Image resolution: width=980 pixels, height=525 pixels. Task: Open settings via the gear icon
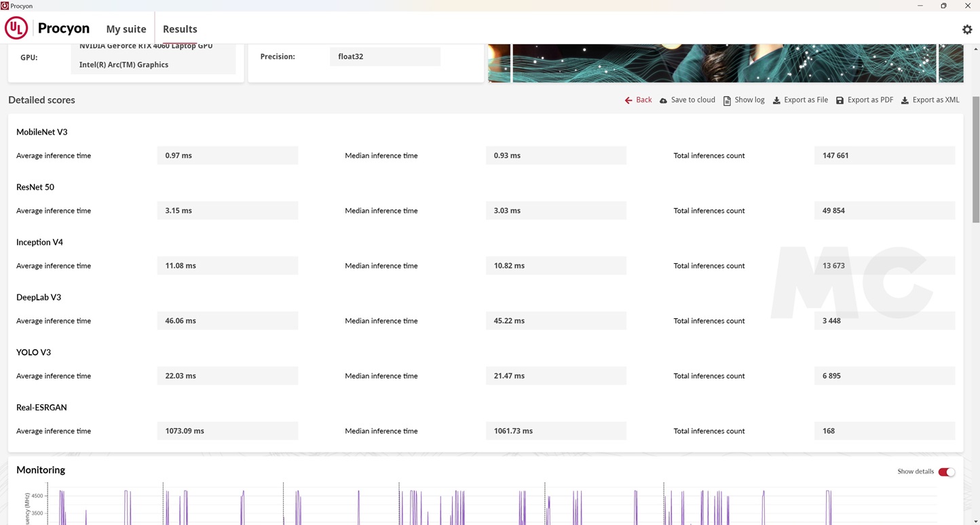point(967,29)
